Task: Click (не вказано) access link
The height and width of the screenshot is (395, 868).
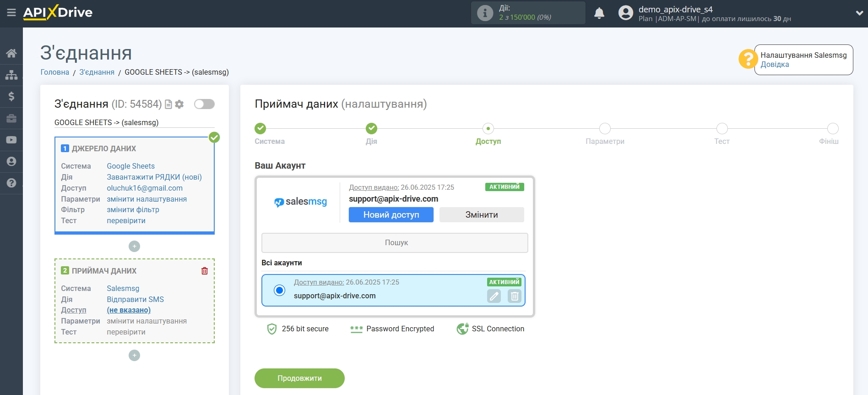Action: click(x=129, y=310)
